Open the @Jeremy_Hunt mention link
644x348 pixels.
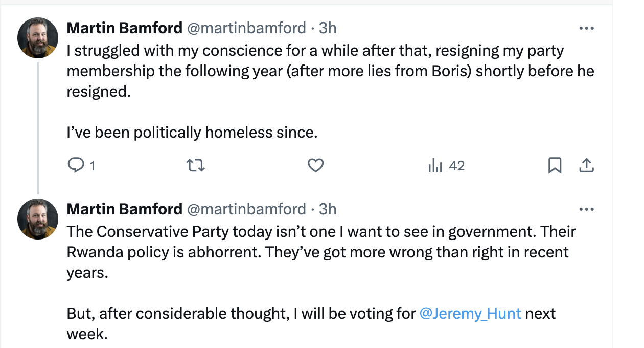click(470, 313)
